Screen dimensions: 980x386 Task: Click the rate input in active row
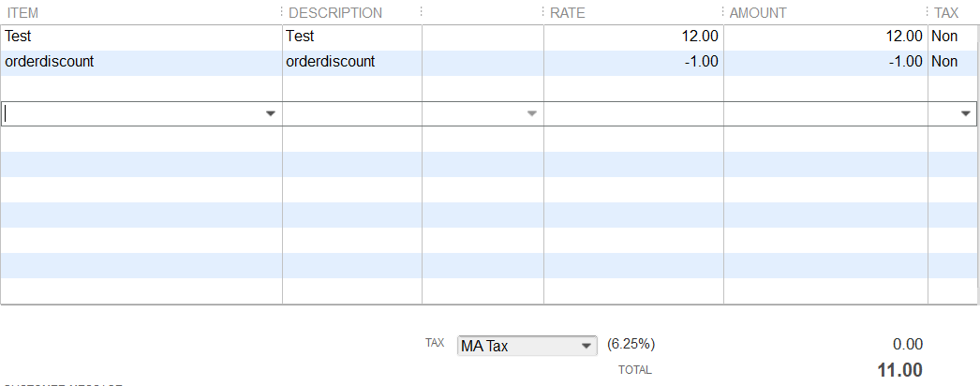click(x=633, y=113)
